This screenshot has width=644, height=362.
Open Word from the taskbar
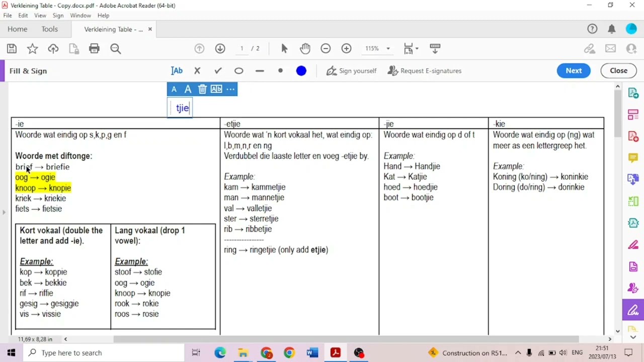312,353
